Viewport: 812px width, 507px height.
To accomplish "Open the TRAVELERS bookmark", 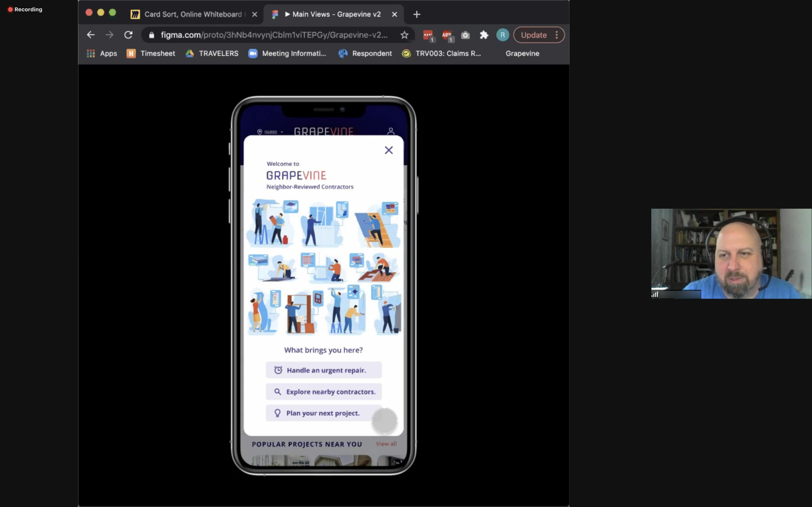I will click(212, 54).
